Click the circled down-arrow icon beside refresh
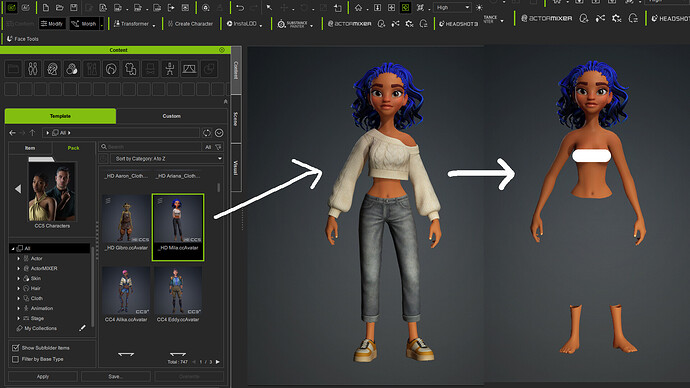Viewport: 690px width, 388px height. [219, 132]
